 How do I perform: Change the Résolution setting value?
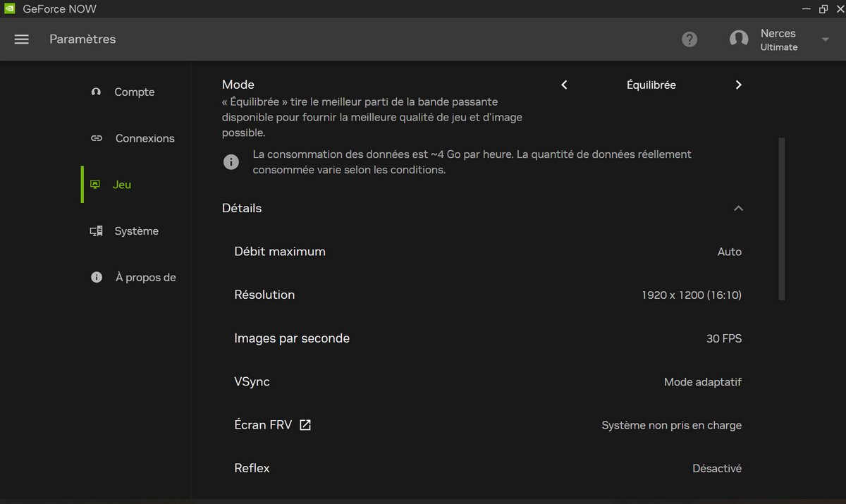(691, 295)
